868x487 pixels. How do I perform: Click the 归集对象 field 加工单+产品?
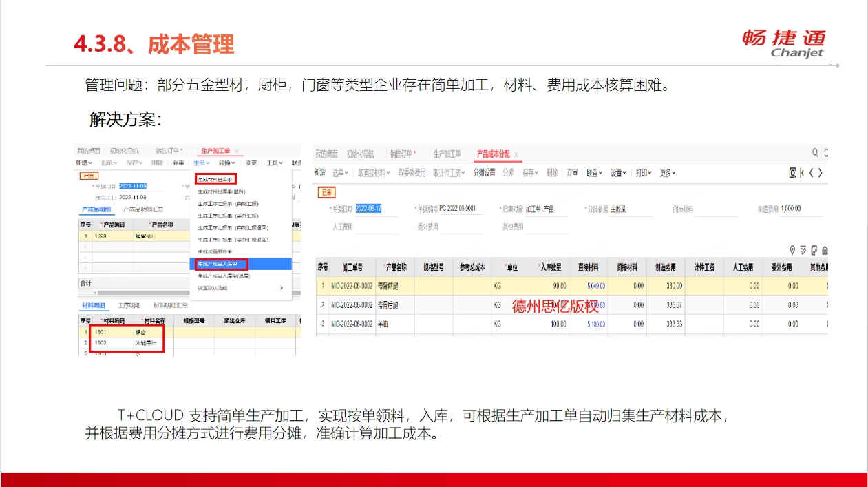[x=547, y=209]
